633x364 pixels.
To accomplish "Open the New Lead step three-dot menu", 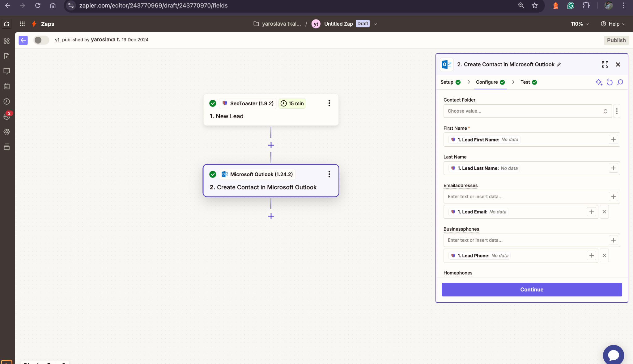I will click(329, 103).
